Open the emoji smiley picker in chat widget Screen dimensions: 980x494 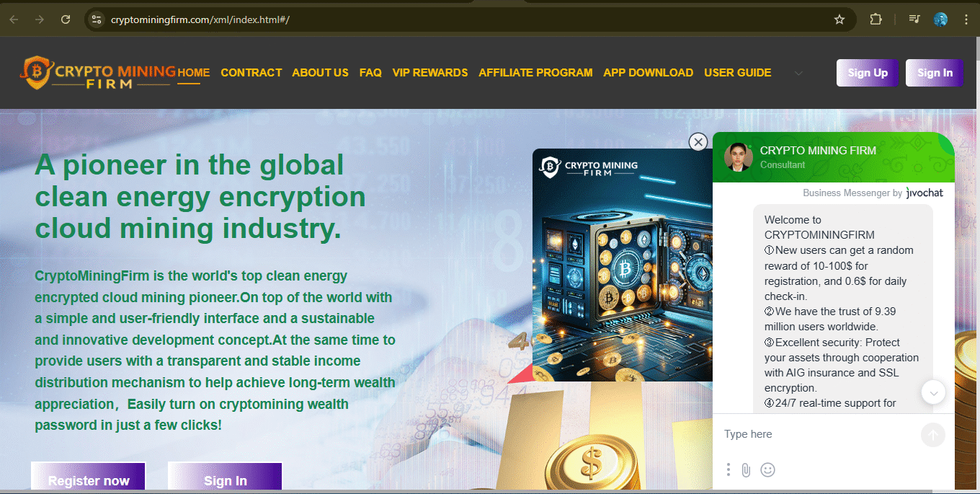767,469
